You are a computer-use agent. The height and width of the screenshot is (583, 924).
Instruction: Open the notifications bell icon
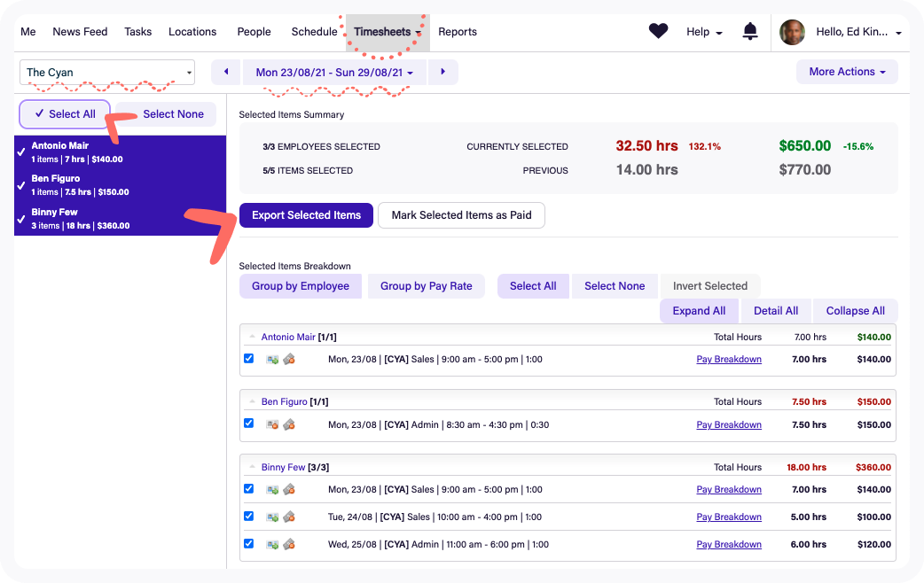pyautogui.click(x=749, y=30)
